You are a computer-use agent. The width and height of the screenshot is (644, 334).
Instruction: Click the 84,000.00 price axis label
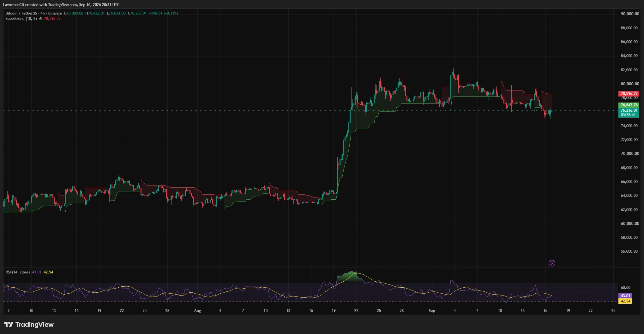[629, 56]
